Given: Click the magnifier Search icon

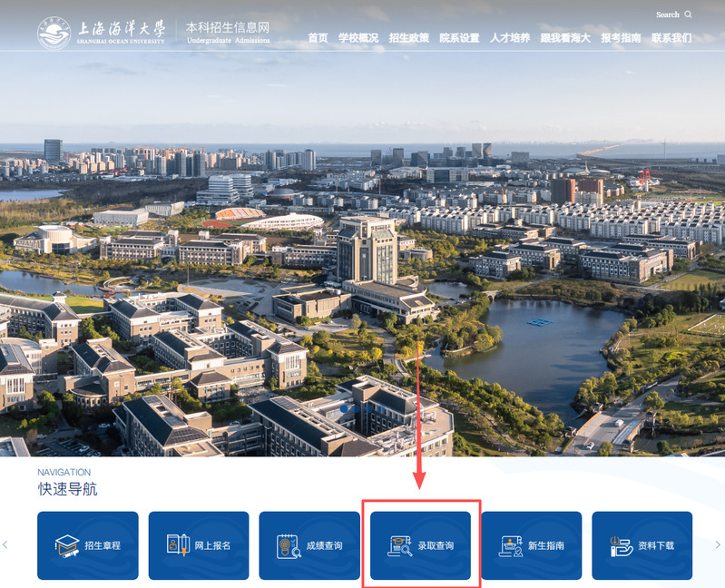Looking at the screenshot, I should pyautogui.click(x=688, y=15).
